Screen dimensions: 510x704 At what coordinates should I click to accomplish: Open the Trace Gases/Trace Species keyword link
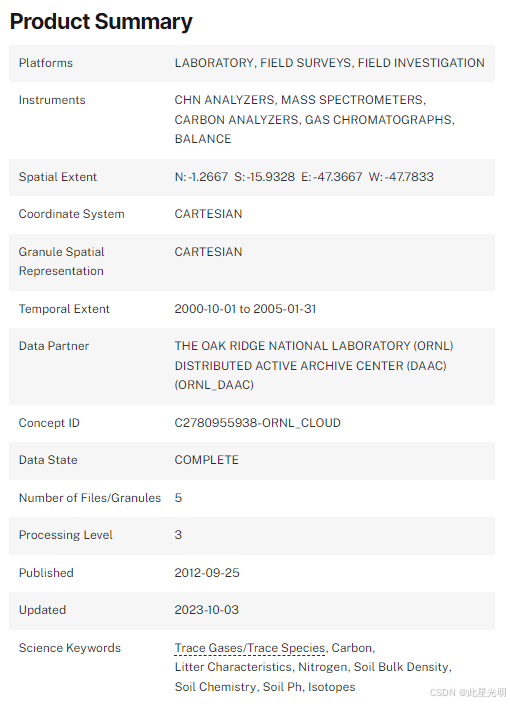point(250,648)
